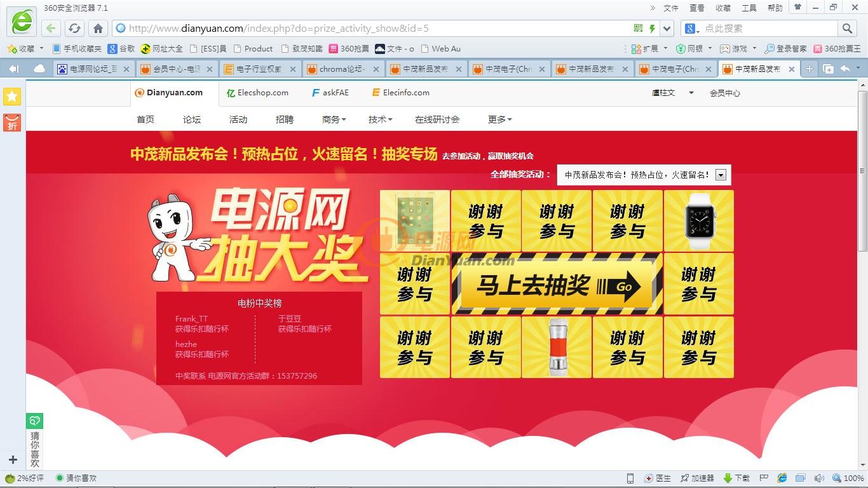Open 医生 browser doctor in status bar
This screenshot has width=868, height=488.
coord(658,478)
